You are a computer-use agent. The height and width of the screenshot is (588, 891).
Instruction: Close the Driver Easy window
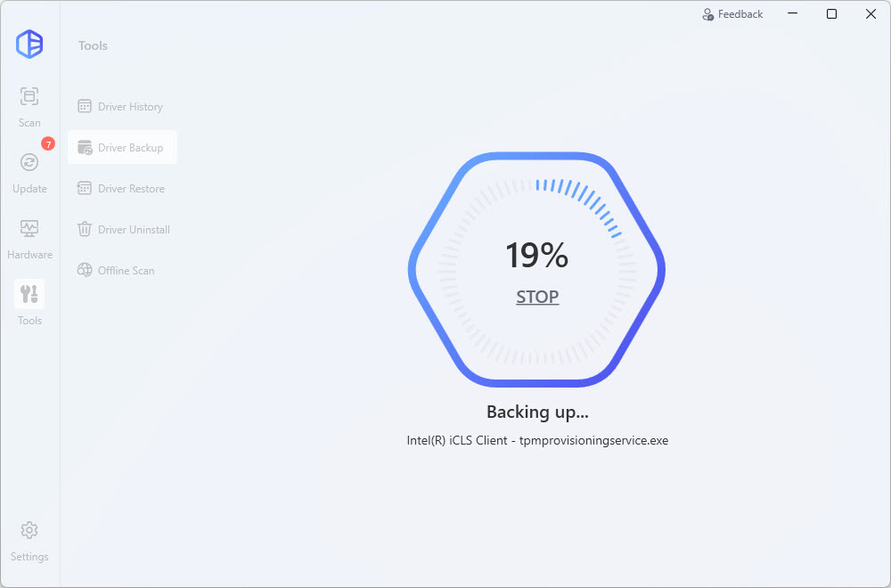pyautogui.click(x=871, y=14)
